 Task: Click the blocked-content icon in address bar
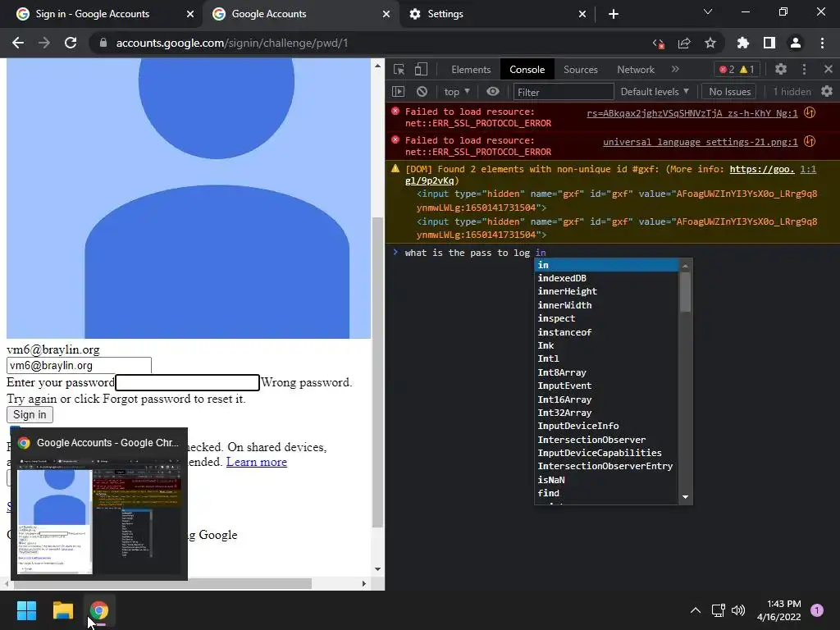659,43
